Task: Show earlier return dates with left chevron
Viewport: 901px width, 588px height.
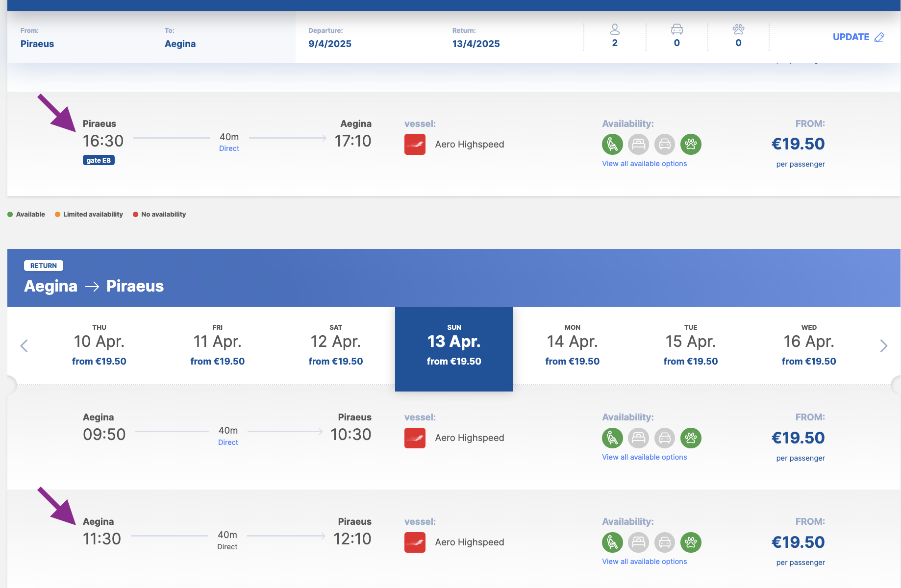Action: coord(24,346)
